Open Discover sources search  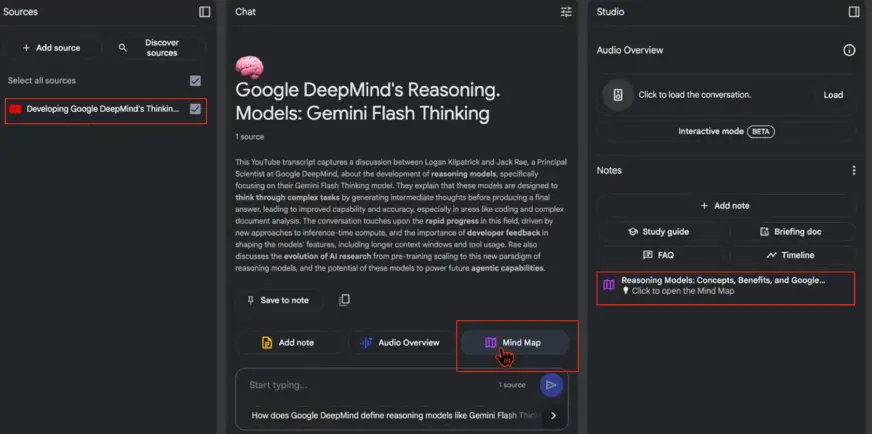point(160,47)
